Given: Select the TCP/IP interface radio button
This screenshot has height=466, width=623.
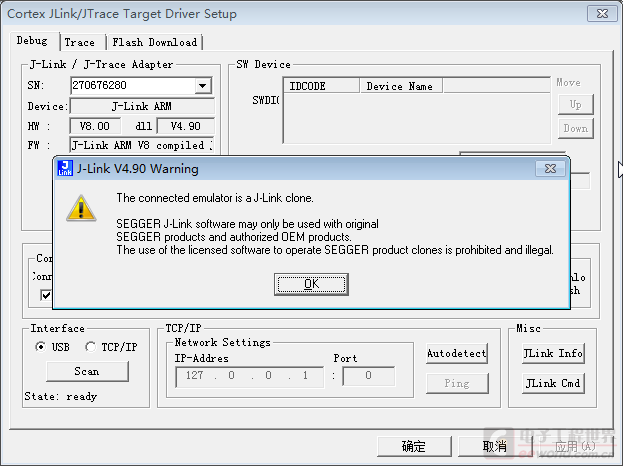Looking at the screenshot, I should pos(90,347).
